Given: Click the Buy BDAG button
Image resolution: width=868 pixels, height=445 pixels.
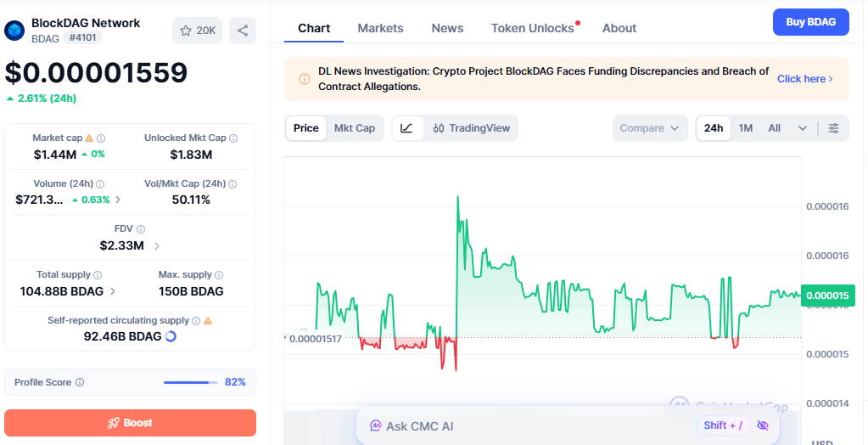Looking at the screenshot, I should point(810,22).
